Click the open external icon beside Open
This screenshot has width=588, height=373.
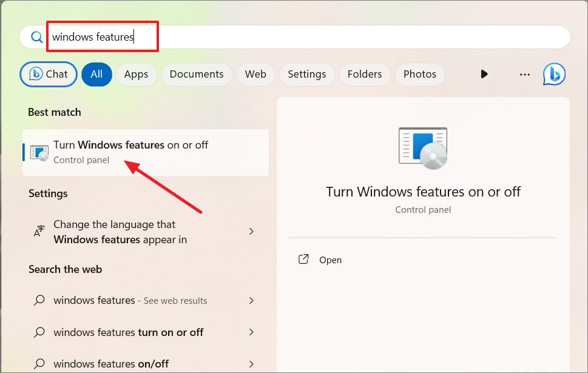click(303, 259)
